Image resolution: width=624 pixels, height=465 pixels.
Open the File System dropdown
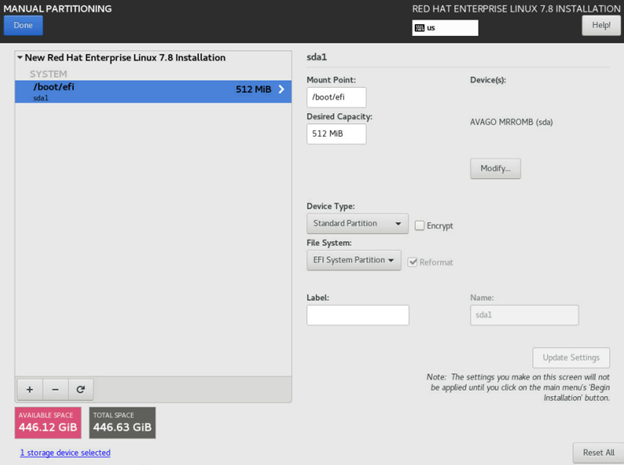353,261
